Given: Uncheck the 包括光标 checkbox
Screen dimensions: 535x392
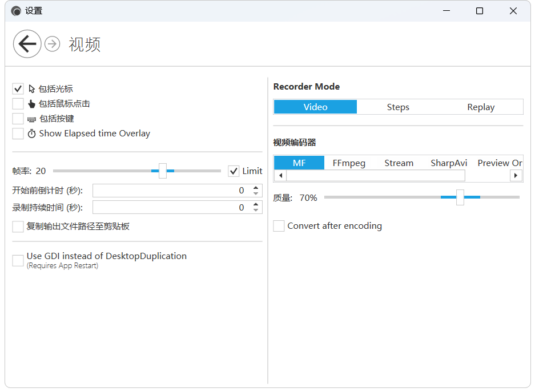Looking at the screenshot, I should 18,89.
